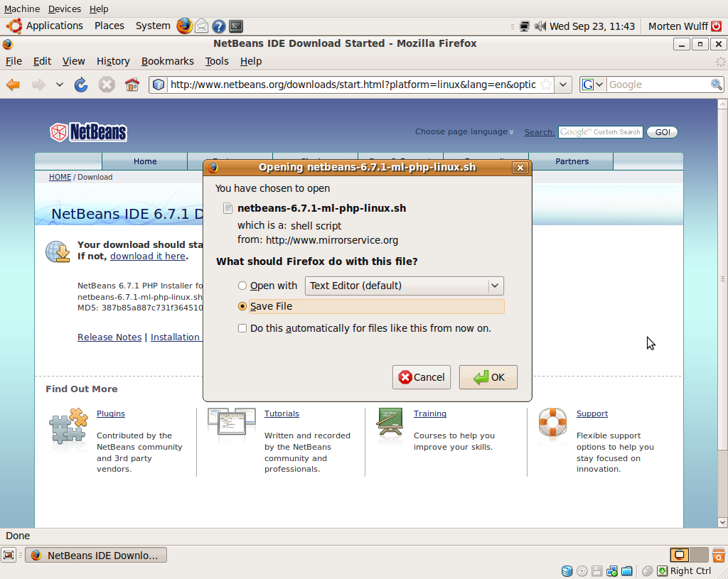The width and height of the screenshot is (728, 579).
Task: Open the File menu
Action: click(x=14, y=61)
